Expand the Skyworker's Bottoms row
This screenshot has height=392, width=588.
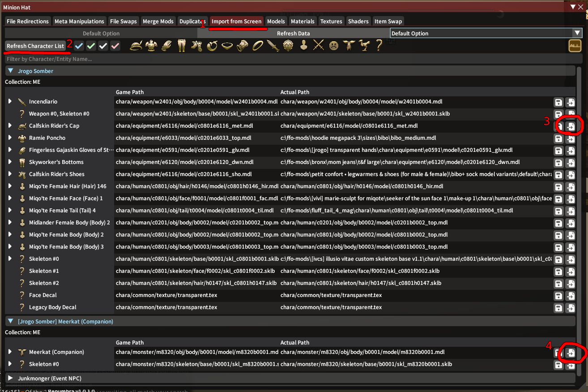tap(10, 162)
